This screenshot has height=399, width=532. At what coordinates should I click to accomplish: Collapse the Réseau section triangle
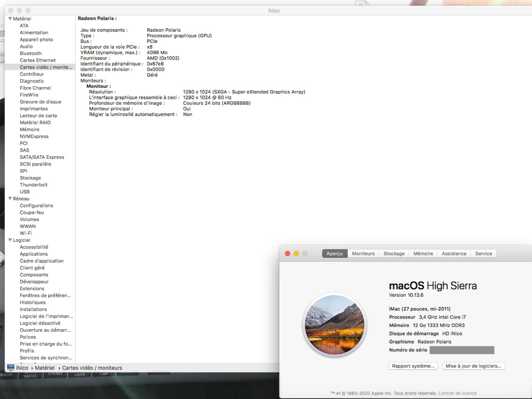[10, 198]
